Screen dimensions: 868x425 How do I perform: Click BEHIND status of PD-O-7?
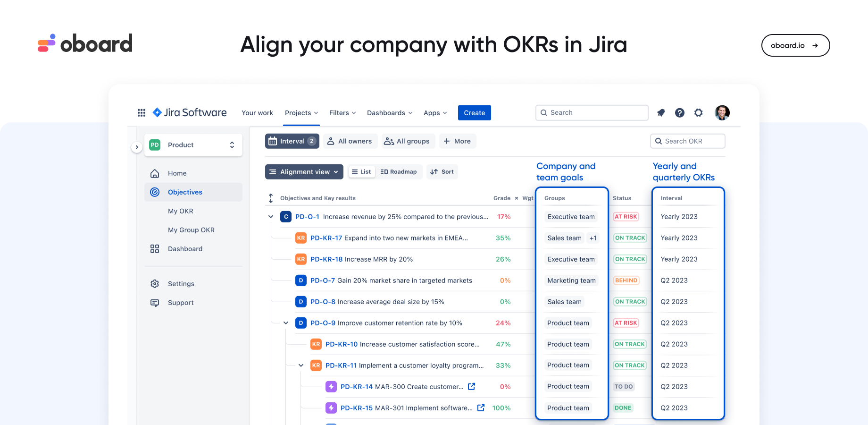pos(626,280)
